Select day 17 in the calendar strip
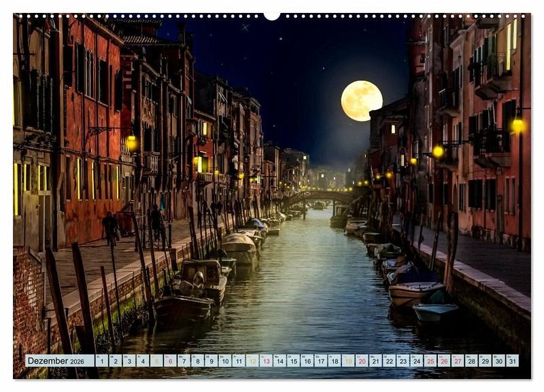This screenshot has width=544, height=392. point(320,361)
